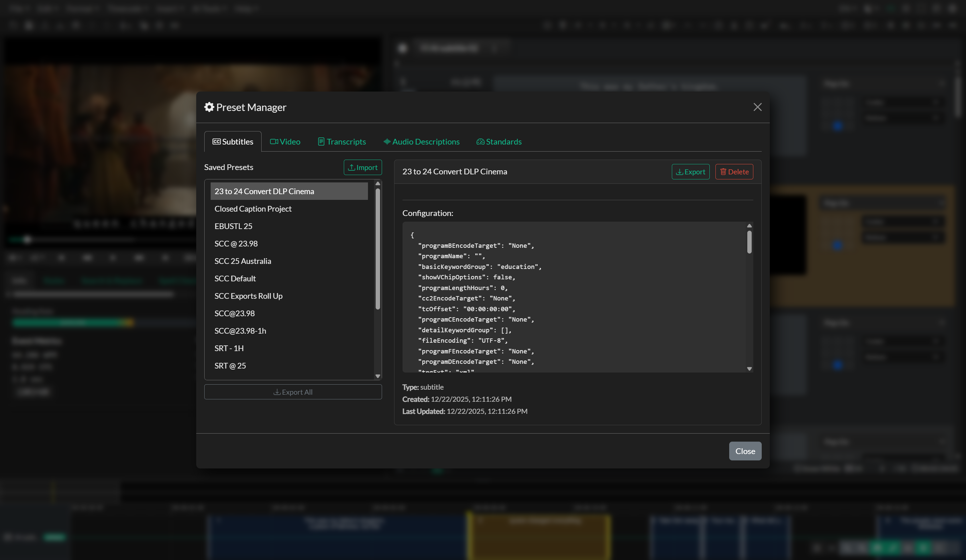The width and height of the screenshot is (966, 560).
Task: Click the fileEncoding UTF-8 line in configuration
Action: click(x=462, y=340)
